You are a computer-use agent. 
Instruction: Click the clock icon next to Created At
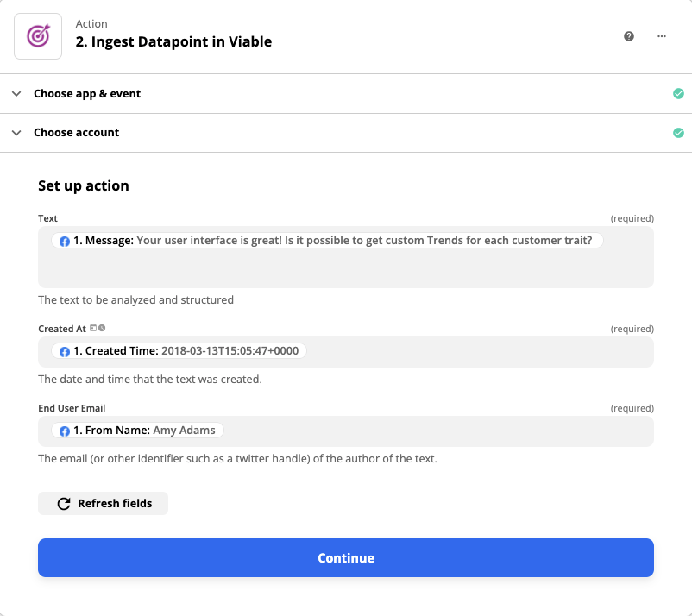[x=102, y=328]
